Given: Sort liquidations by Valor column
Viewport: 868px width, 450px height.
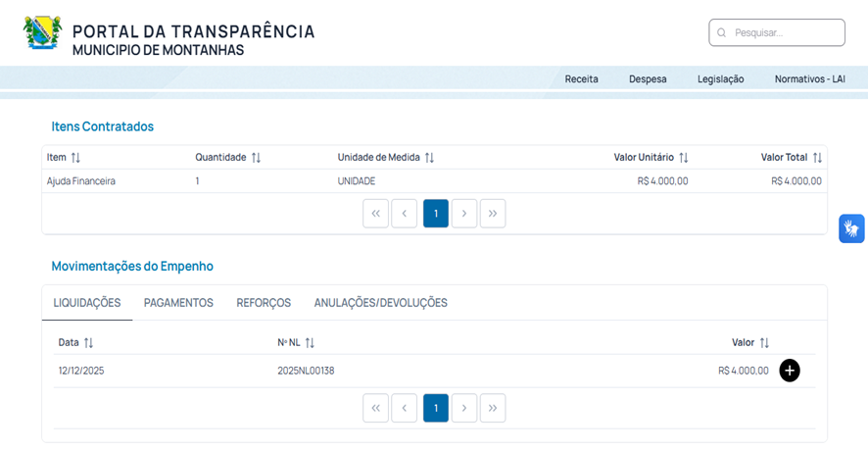Looking at the screenshot, I should pyautogui.click(x=764, y=343).
